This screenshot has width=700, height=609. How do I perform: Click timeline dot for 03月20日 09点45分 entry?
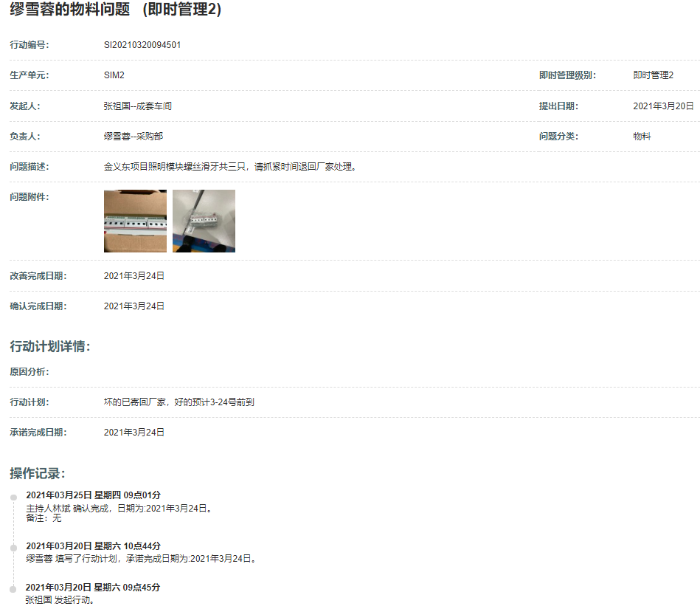13,589
